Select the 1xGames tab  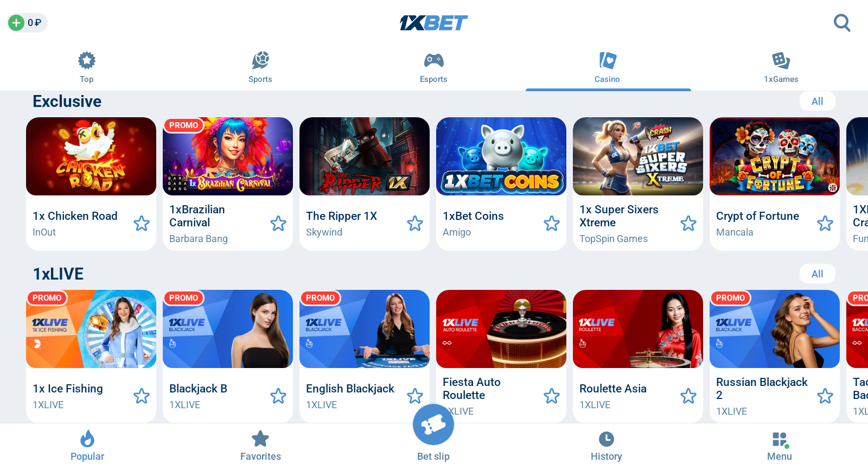click(x=781, y=67)
